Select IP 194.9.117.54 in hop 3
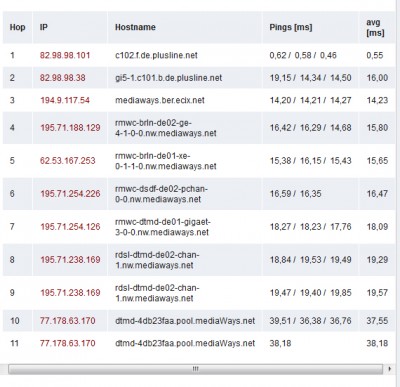 coord(65,100)
